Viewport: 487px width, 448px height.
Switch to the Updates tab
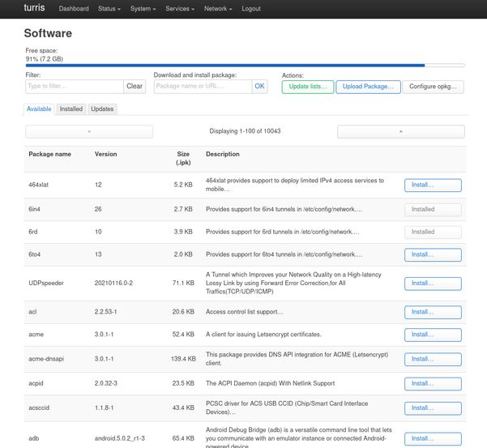point(102,109)
